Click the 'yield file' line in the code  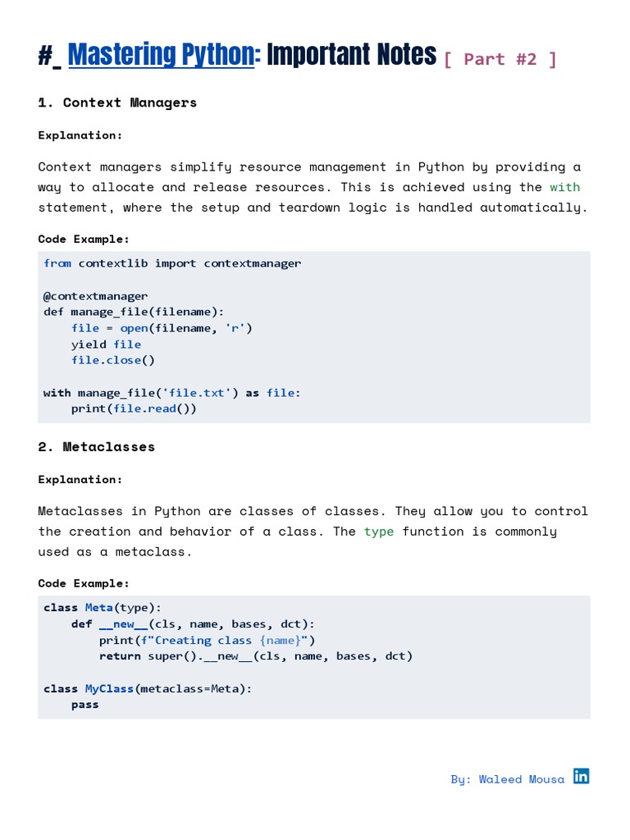tap(106, 345)
